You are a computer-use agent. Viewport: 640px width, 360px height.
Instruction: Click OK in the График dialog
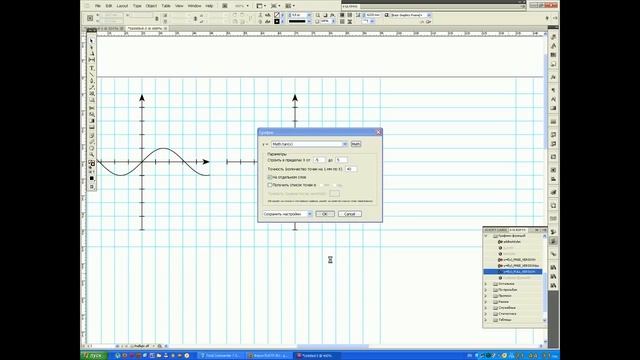[x=325, y=214]
